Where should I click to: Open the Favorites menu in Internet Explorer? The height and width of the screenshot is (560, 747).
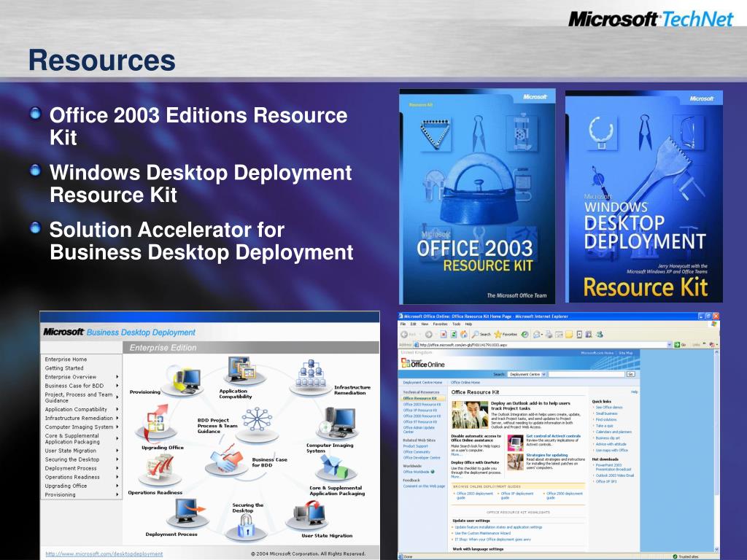[440, 324]
